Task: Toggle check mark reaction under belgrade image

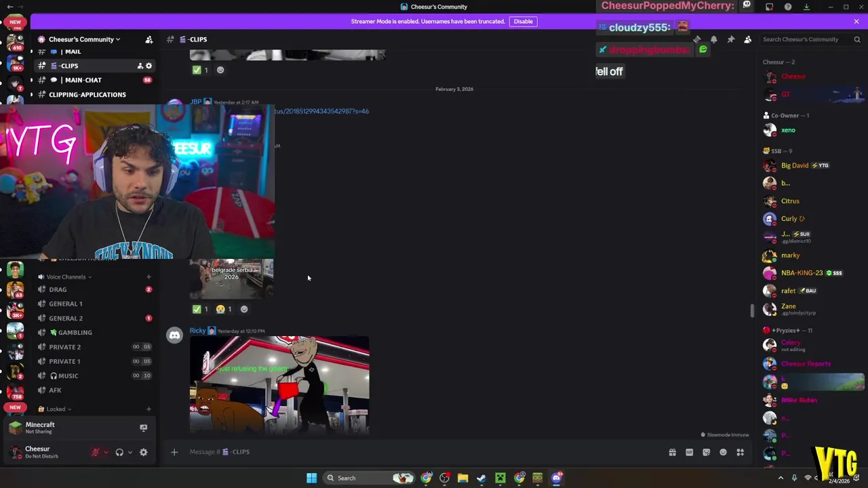Action: [201, 309]
